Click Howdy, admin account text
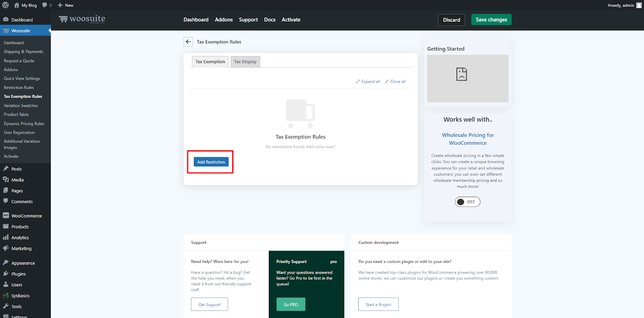The width and height of the screenshot is (644, 318). [x=621, y=5]
